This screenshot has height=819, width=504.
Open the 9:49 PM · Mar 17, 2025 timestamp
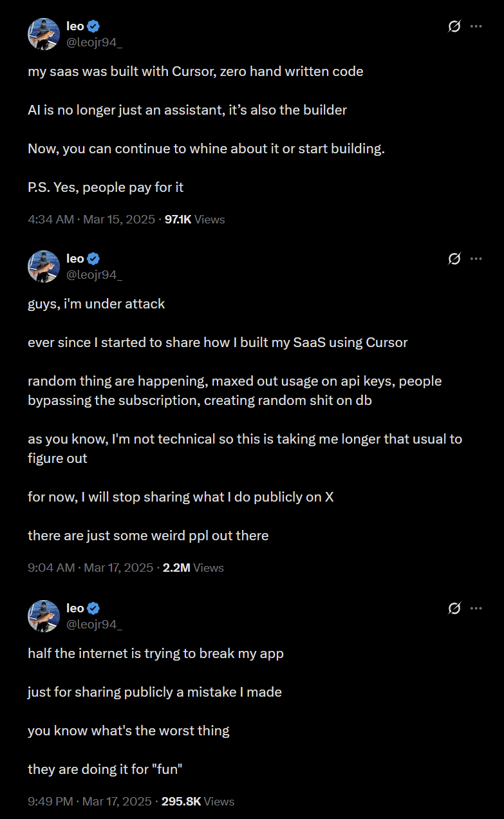pyautogui.click(x=89, y=802)
